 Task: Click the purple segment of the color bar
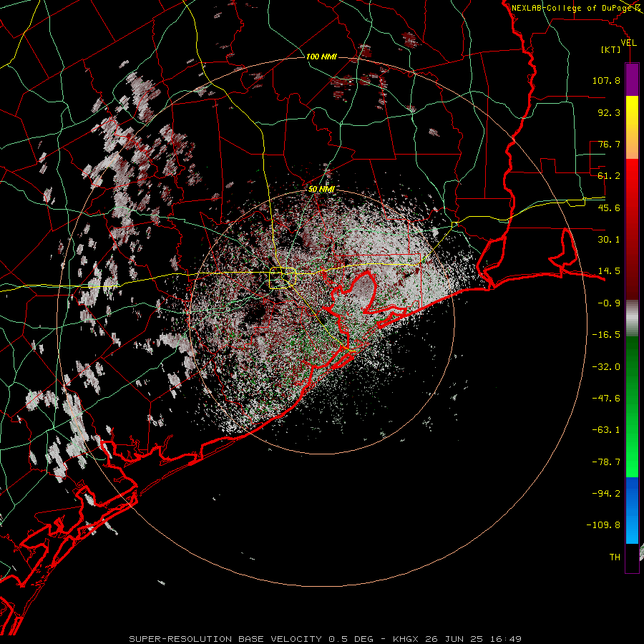(632, 79)
